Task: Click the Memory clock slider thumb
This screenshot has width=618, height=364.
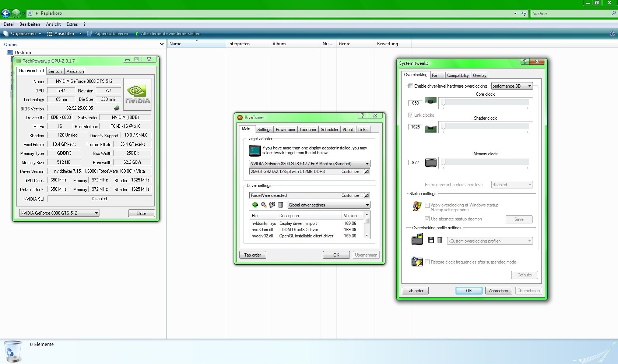Action: click(x=444, y=162)
